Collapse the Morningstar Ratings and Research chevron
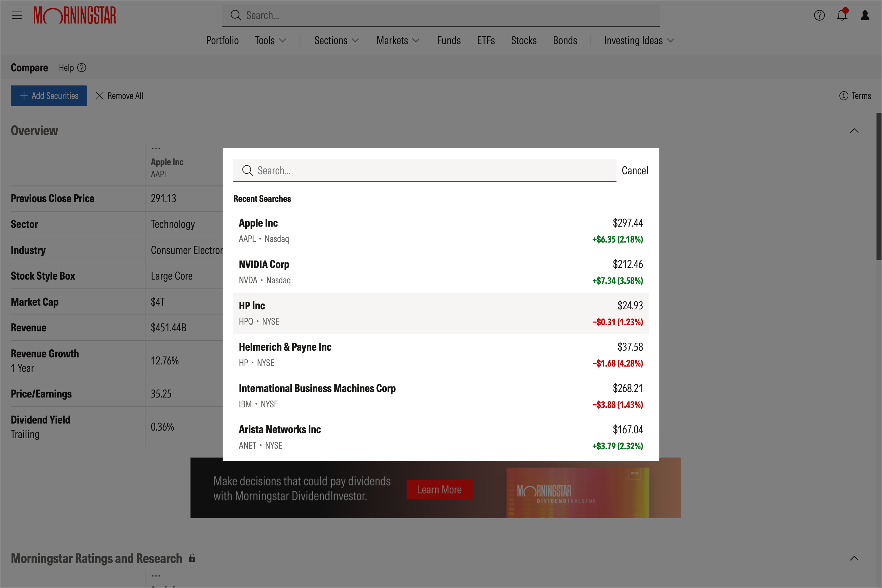Screen dimensions: 882x588 point(854,558)
